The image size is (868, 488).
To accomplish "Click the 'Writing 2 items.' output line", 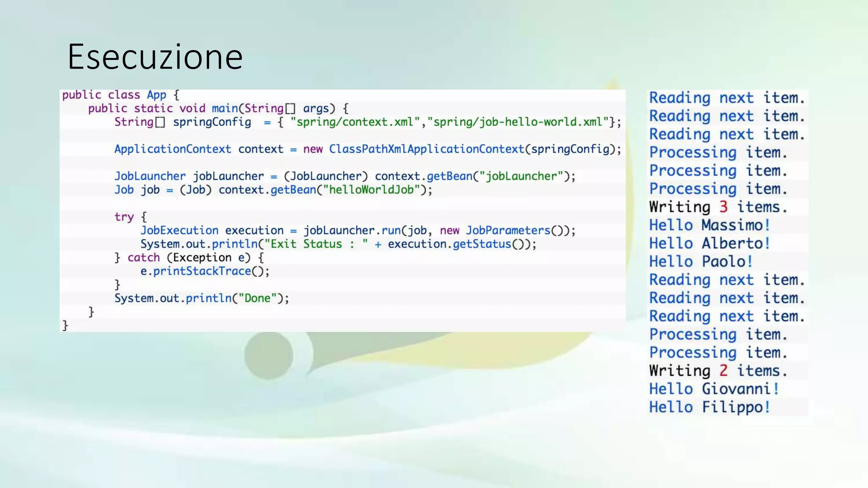I will 718,371.
